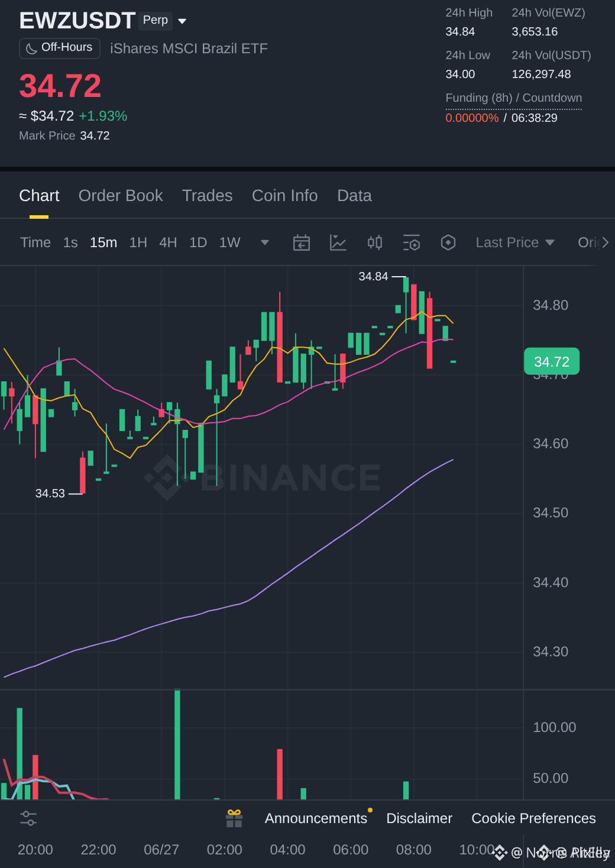
Task: Select the candlestick chart type icon
Action: pos(375,242)
